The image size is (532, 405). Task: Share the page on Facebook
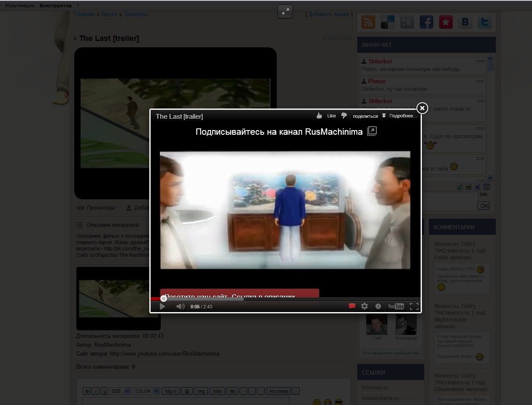tap(427, 22)
